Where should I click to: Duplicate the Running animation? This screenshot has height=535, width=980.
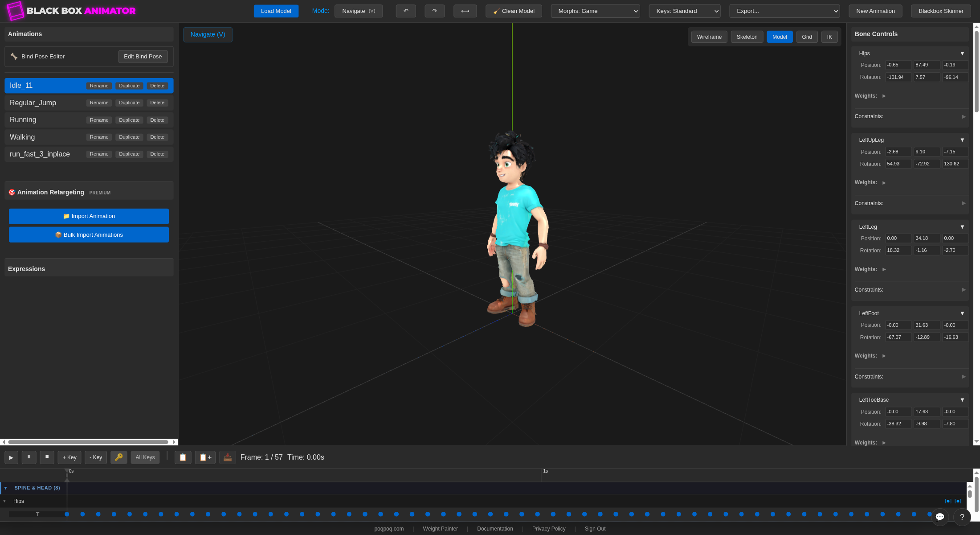pos(129,120)
